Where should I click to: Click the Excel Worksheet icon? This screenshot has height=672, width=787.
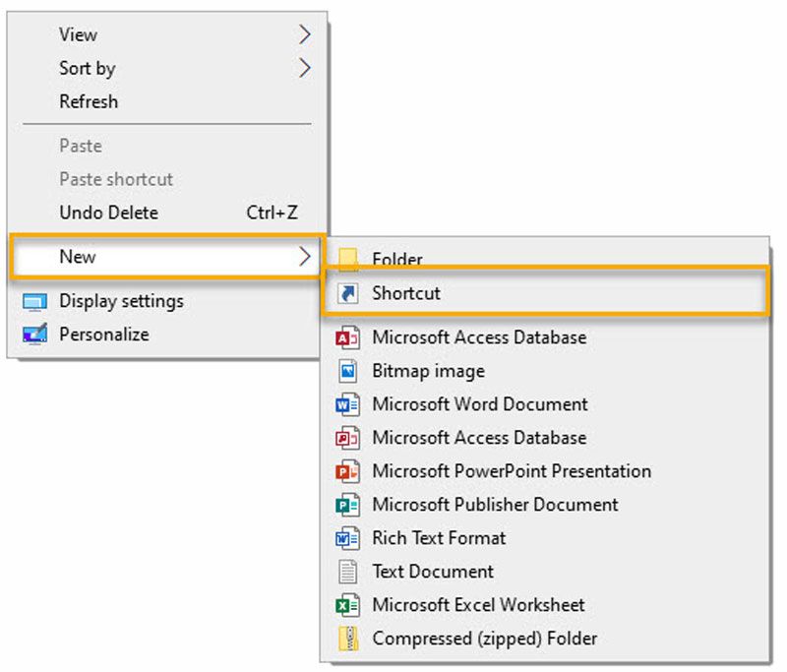(348, 605)
